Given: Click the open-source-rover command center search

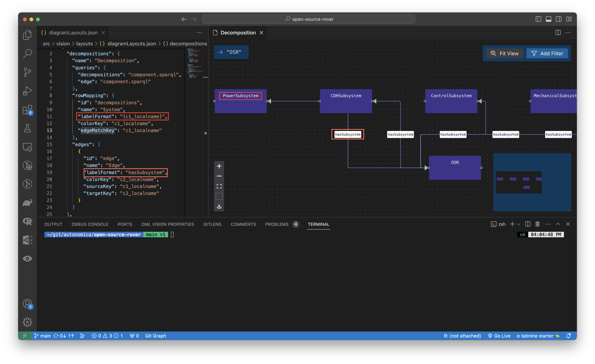Looking at the screenshot, I should click(309, 19).
